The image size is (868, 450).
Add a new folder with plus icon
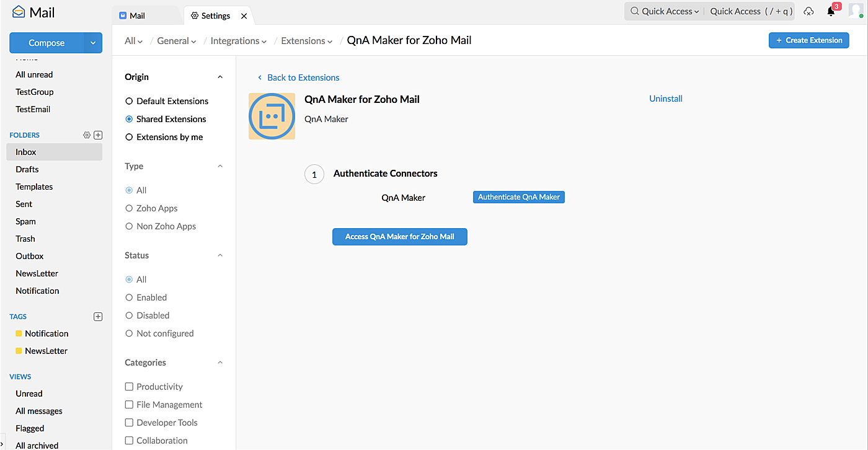98,135
